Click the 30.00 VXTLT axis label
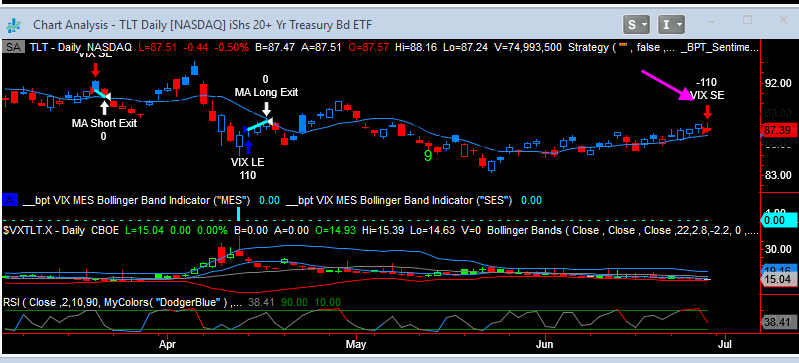 778,249
